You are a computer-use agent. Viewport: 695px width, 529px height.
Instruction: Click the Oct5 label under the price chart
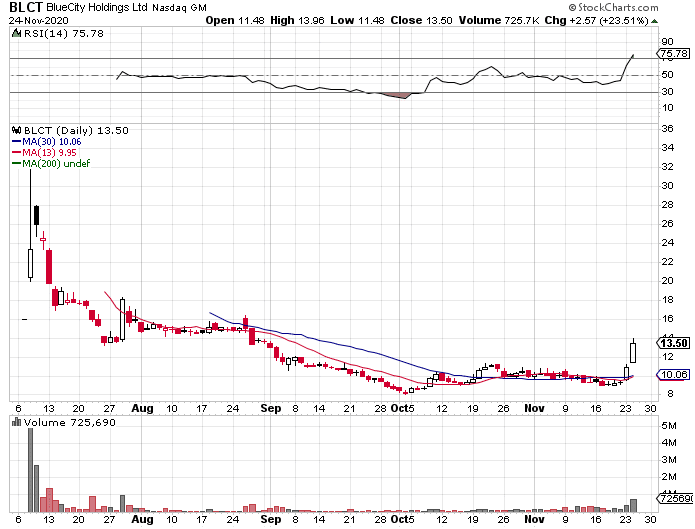point(402,408)
